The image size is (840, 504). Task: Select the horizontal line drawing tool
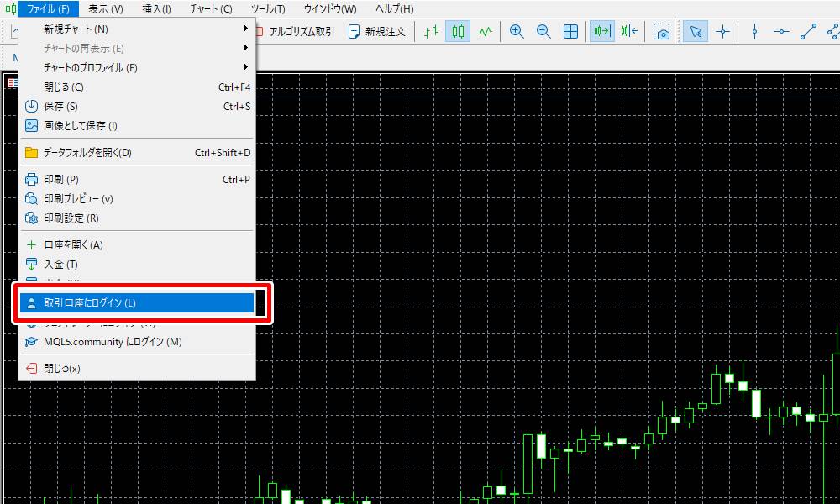pyautogui.click(x=781, y=32)
